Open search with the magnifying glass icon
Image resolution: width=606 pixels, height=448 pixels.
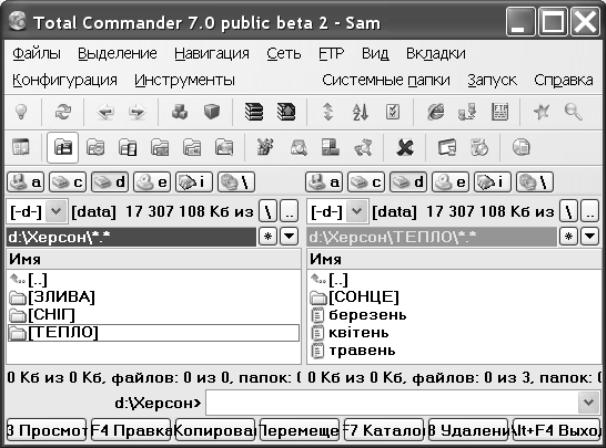point(573,112)
